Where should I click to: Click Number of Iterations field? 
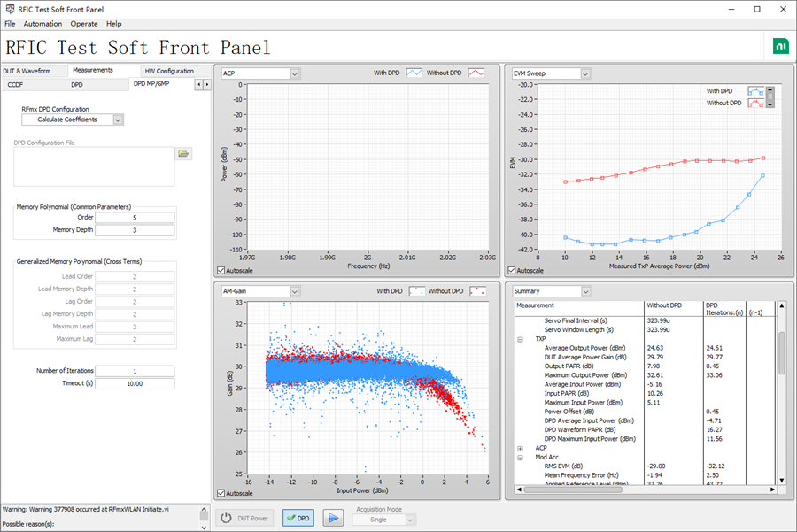pos(135,372)
